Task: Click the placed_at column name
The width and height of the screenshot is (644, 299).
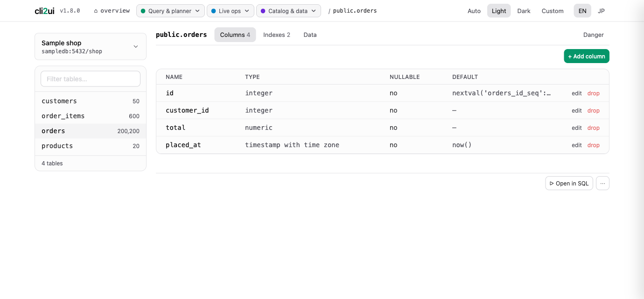Action: click(x=183, y=145)
